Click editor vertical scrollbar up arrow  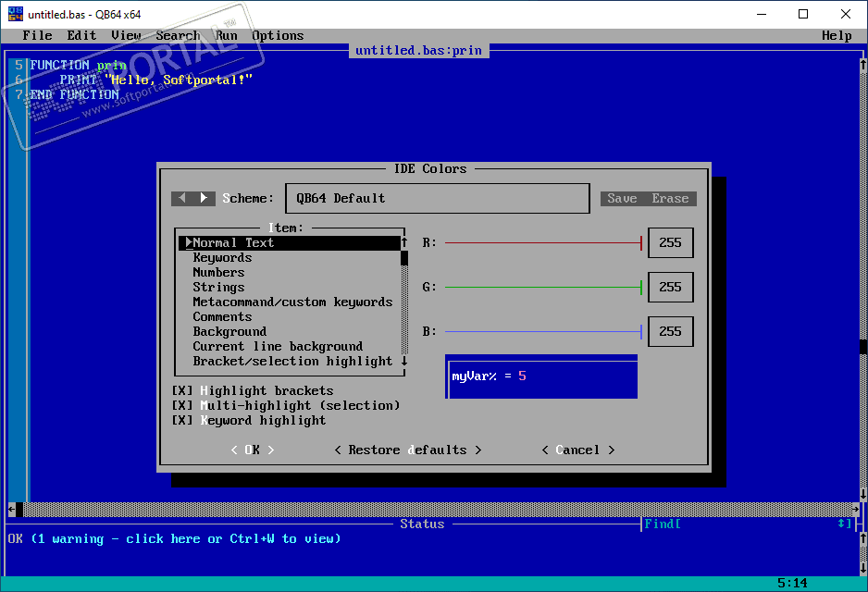pos(863,64)
